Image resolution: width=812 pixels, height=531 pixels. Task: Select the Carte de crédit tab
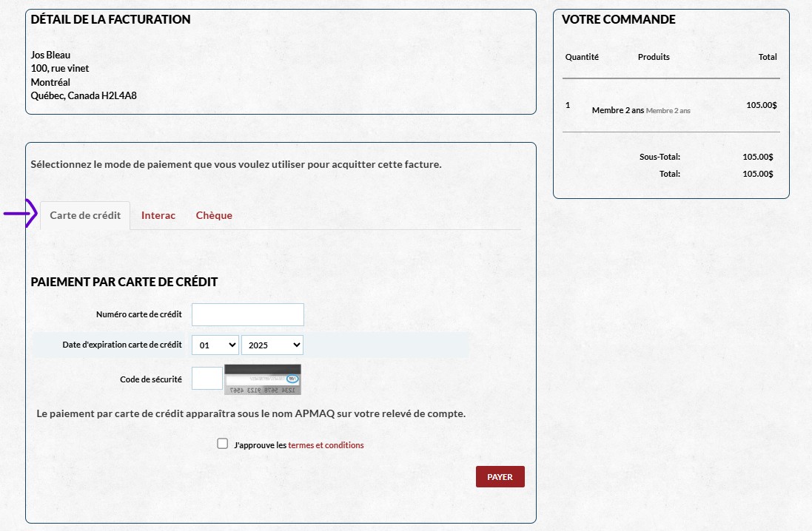point(85,216)
